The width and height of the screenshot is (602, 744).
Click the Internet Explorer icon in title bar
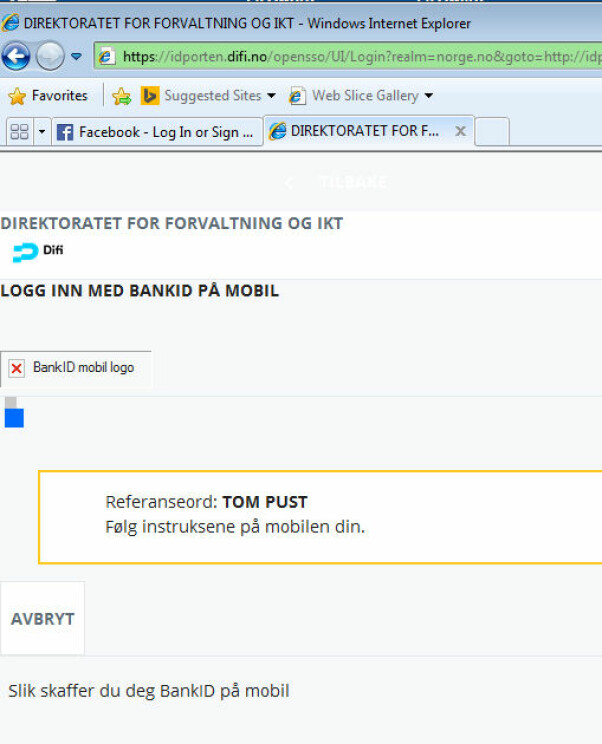[x=10, y=23]
